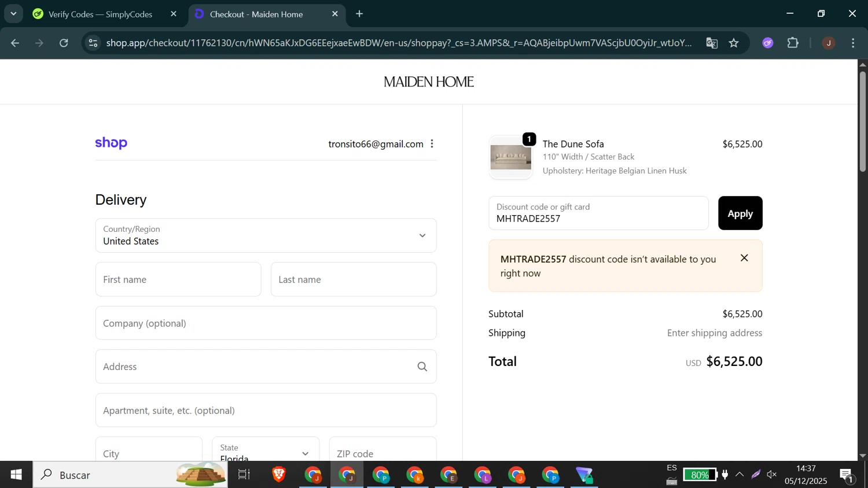The image size is (868, 488).
Task: Focus the Company (optional) field
Action: 266,323
